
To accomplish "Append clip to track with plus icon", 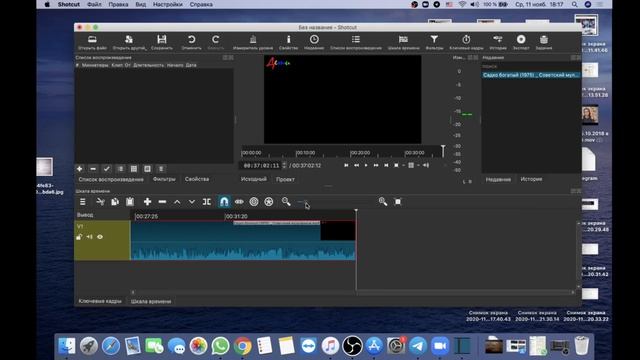I will click(x=147, y=202).
